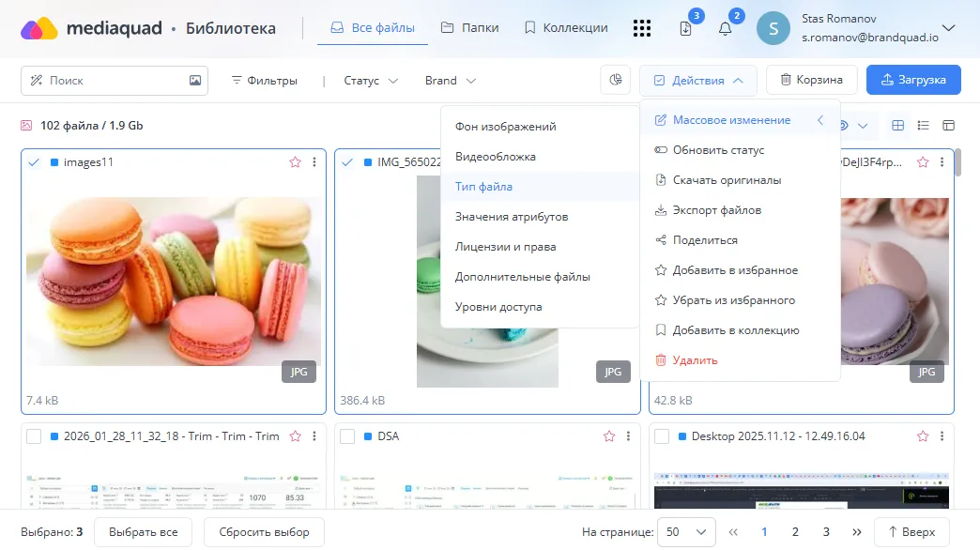Click the notifications bell icon

click(x=725, y=28)
